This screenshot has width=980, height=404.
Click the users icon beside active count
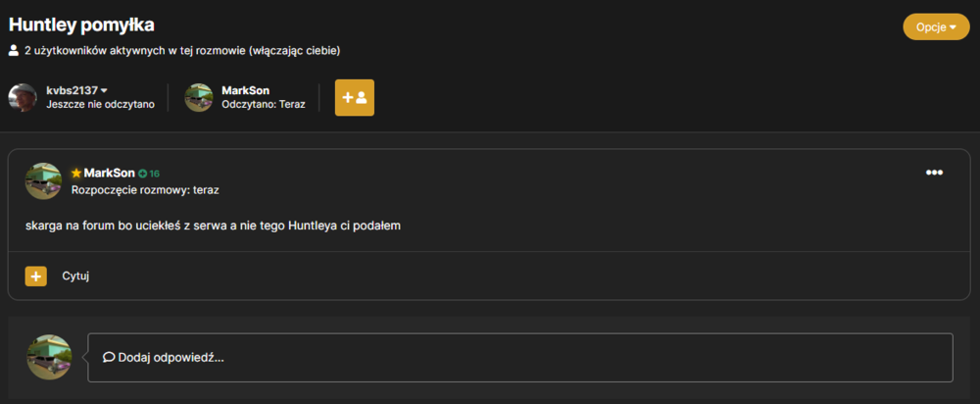[14, 51]
